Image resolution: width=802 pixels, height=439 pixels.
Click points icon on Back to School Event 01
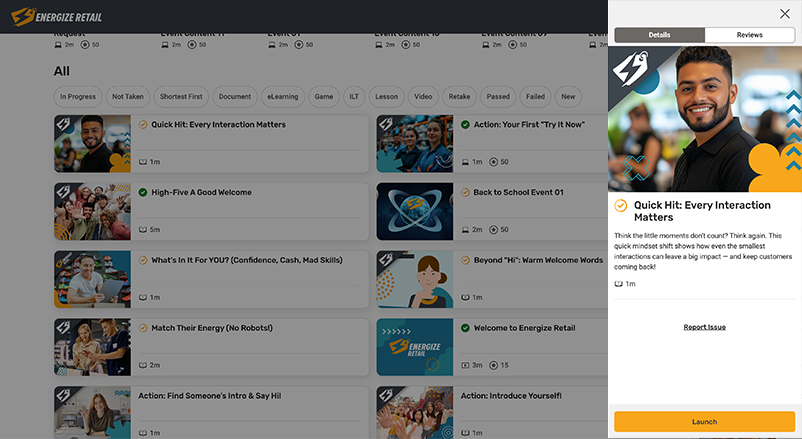(x=493, y=230)
